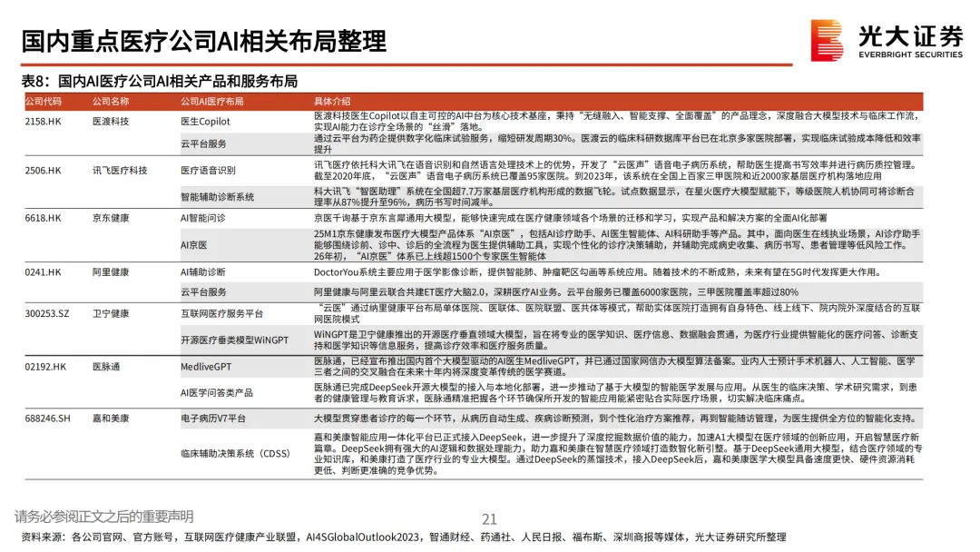Click the page number 21
Image resolution: width=980 pixels, height=552 pixels.
pyautogui.click(x=489, y=519)
